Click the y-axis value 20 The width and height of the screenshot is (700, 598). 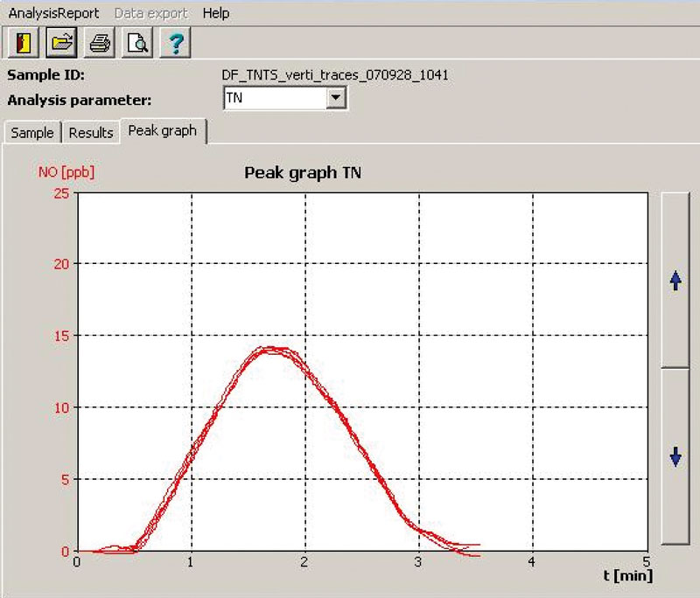tap(61, 264)
